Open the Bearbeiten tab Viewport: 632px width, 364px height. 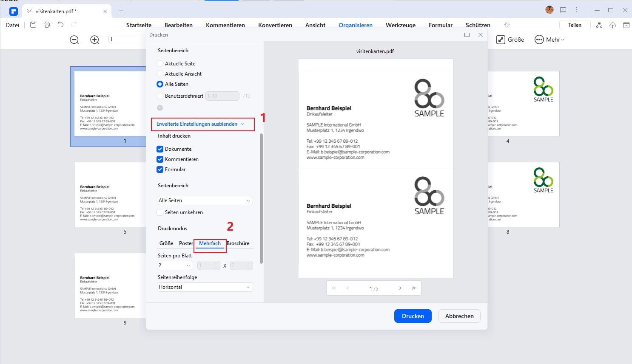tap(179, 25)
